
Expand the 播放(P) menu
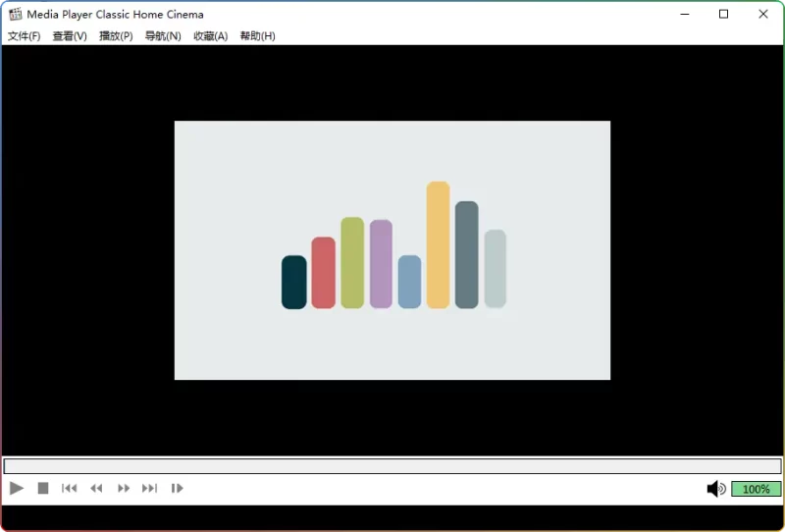pos(116,36)
